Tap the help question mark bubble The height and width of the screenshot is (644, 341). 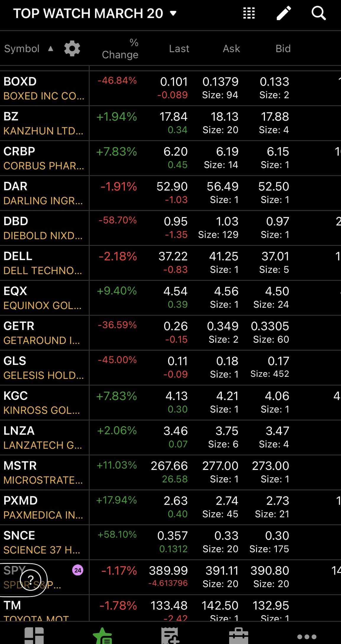click(x=30, y=580)
